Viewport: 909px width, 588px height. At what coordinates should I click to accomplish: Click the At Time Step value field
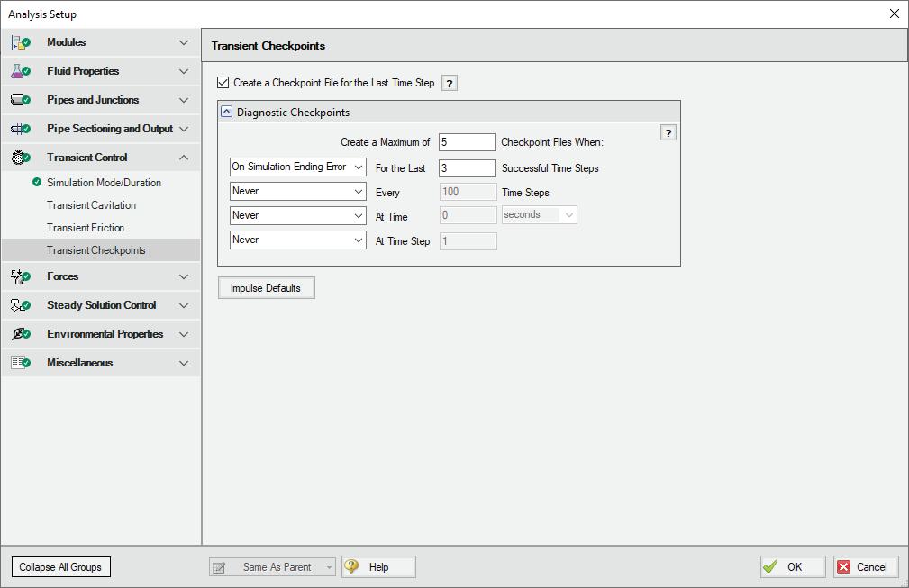468,241
